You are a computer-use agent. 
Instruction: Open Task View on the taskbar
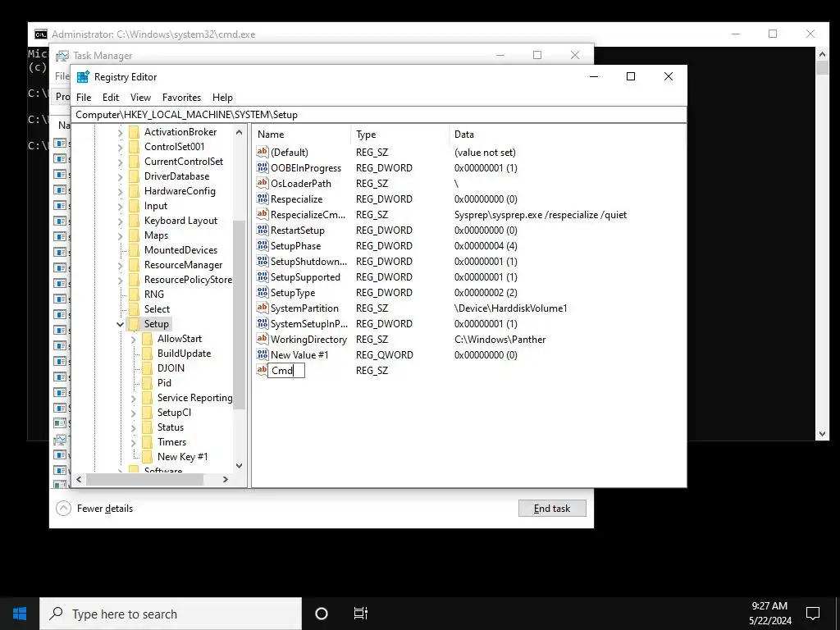pos(361,614)
